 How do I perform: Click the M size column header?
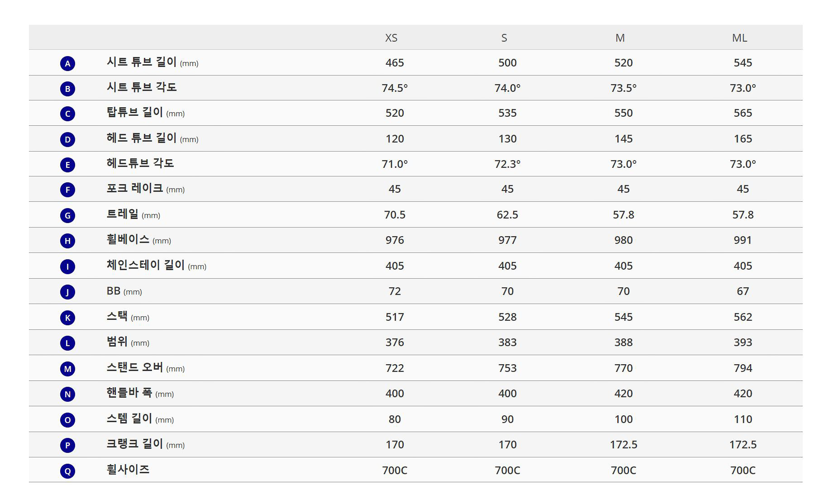click(620, 38)
